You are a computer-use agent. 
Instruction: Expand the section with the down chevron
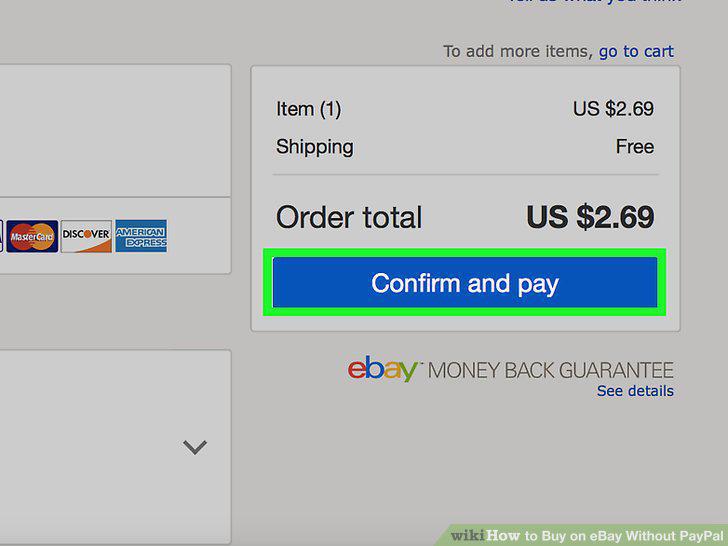(x=195, y=447)
